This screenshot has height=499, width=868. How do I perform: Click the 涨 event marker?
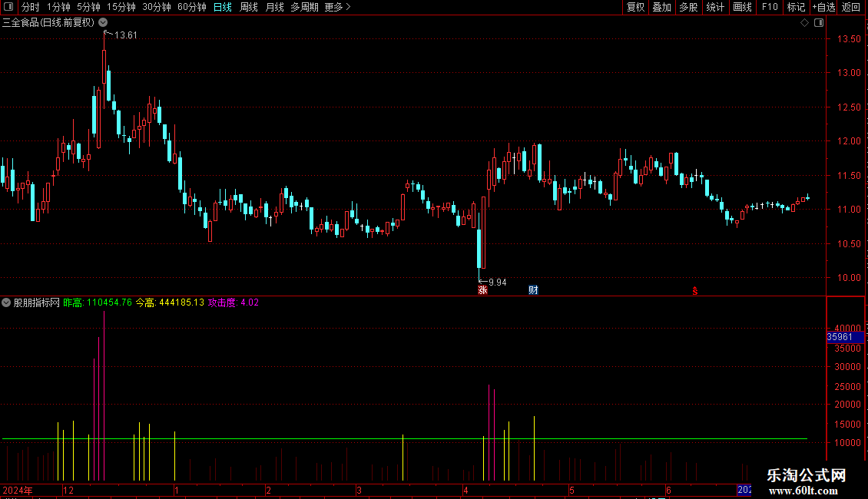pos(482,290)
